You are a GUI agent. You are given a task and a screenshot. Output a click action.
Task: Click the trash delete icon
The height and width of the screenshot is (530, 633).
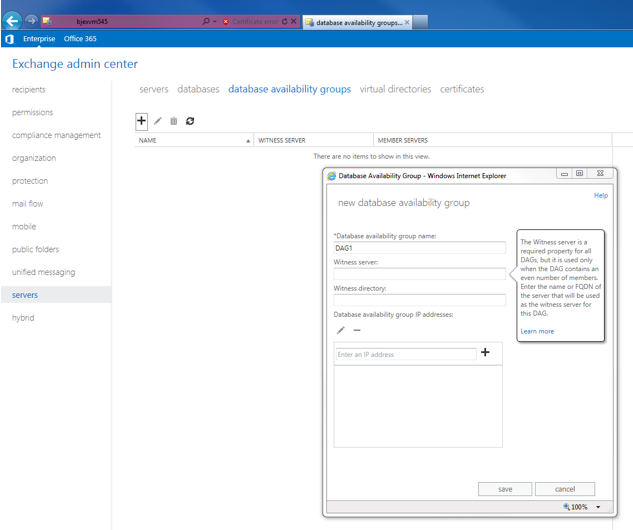pyautogui.click(x=174, y=121)
